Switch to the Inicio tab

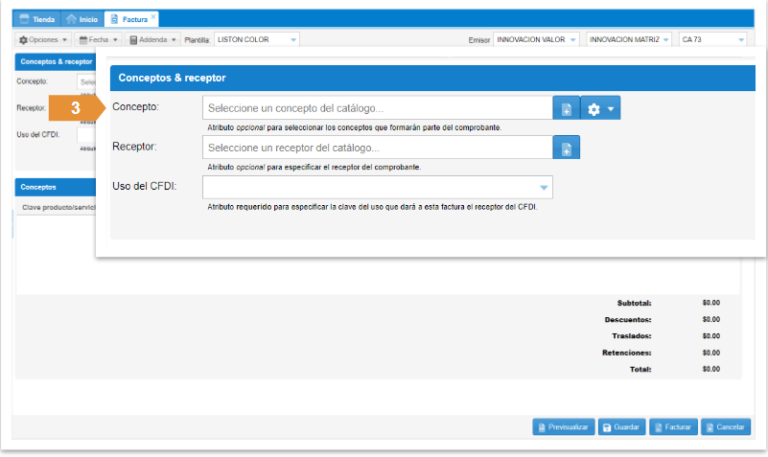tap(83, 19)
